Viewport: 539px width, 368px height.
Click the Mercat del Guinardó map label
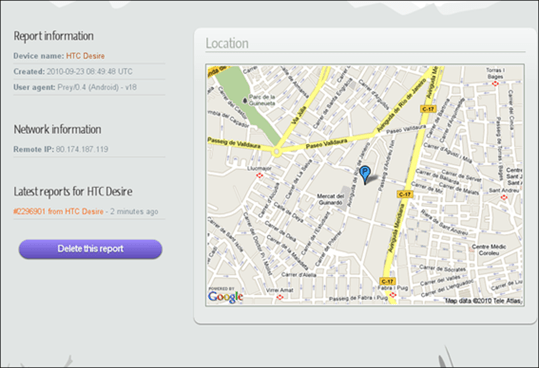pos(330,199)
